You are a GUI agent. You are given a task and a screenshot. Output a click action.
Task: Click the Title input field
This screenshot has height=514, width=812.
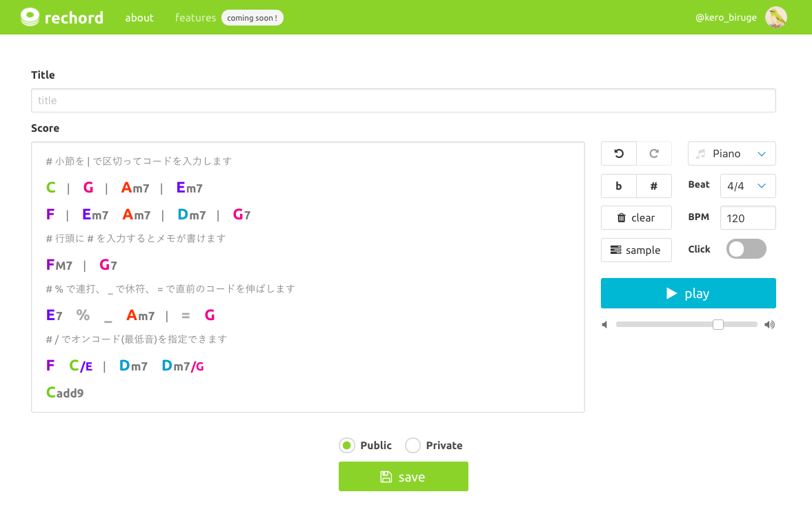click(404, 101)
